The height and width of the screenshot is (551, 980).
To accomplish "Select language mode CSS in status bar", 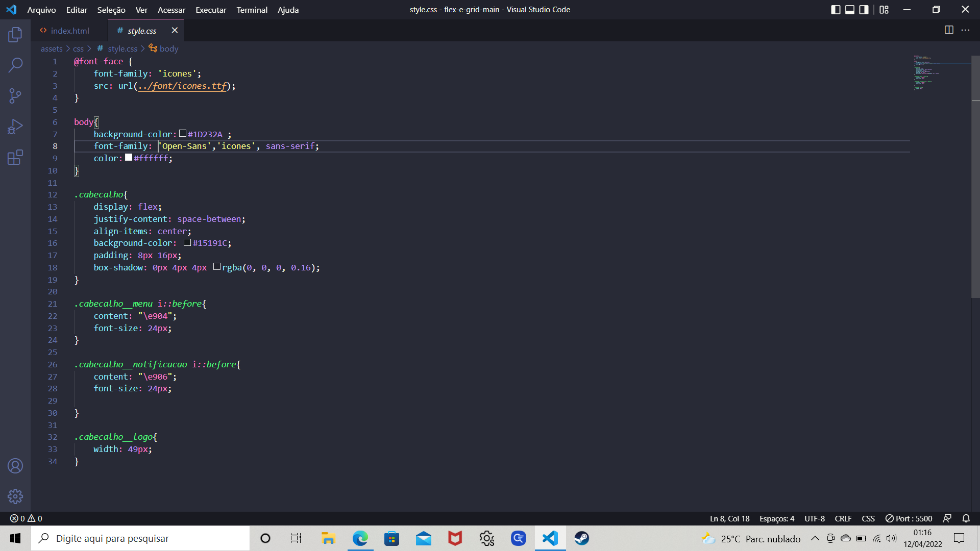I will click(868, 518).
